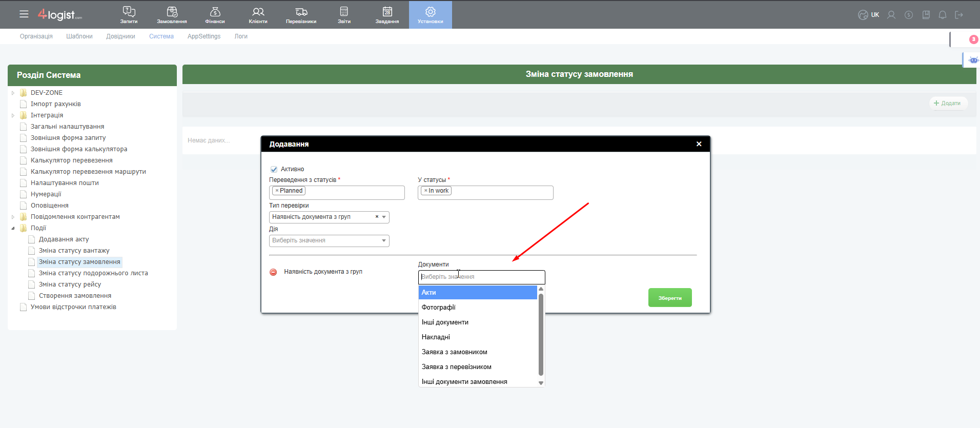The image size is (980, 428).
Task: Click the logout icon in header
Action: [x=959, y=15]
